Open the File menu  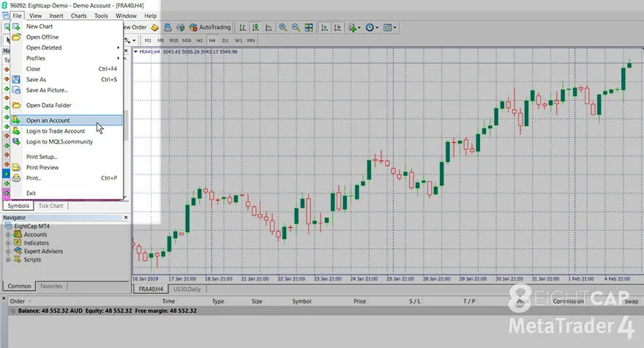(17, 15)
